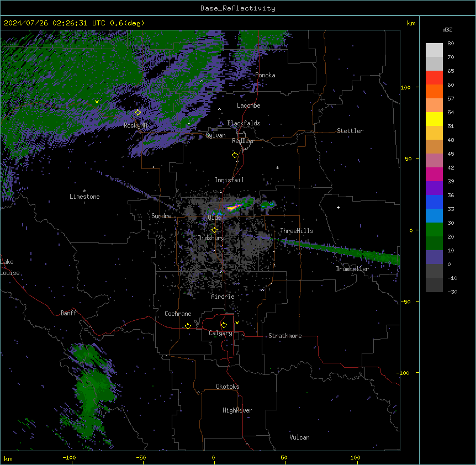Click the ThreeHills label
The height and width of the screenshot is (465, 476).
(x=297, y=231)
